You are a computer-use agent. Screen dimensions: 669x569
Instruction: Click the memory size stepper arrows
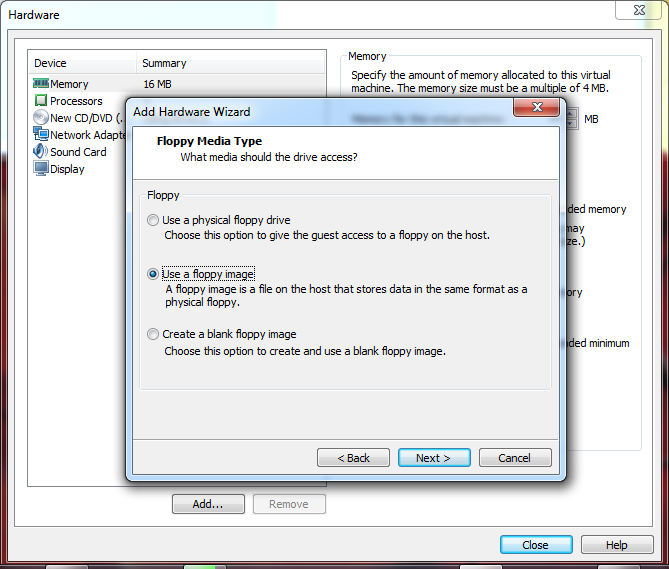coord(571,119)
